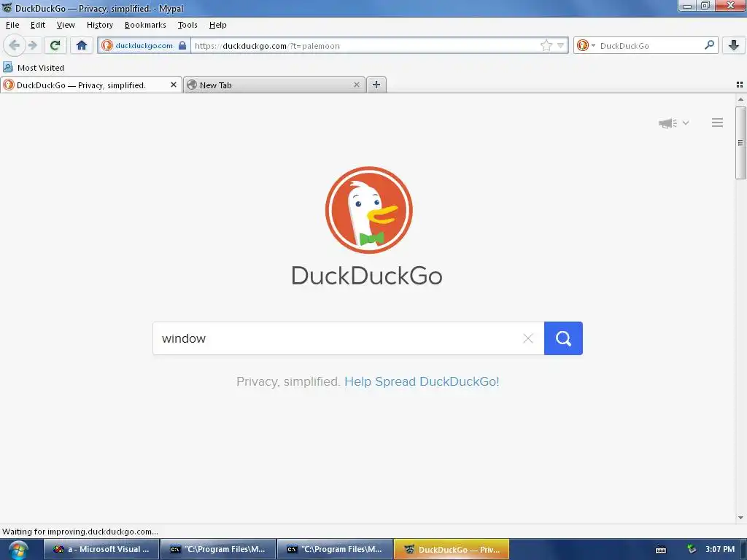Click the Forward navigation arrow
Screen dimensions: 747x560
tap(32, 45)
